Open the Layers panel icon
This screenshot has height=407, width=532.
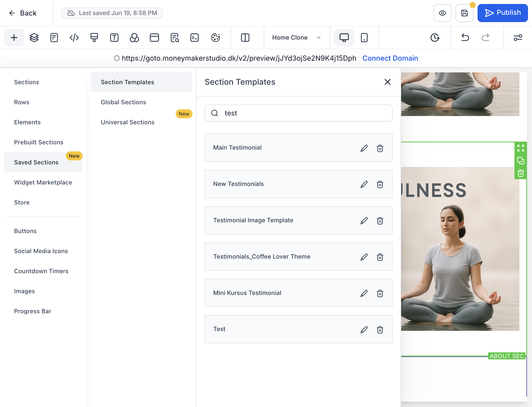pyautogui.click(x=34, y=38)
